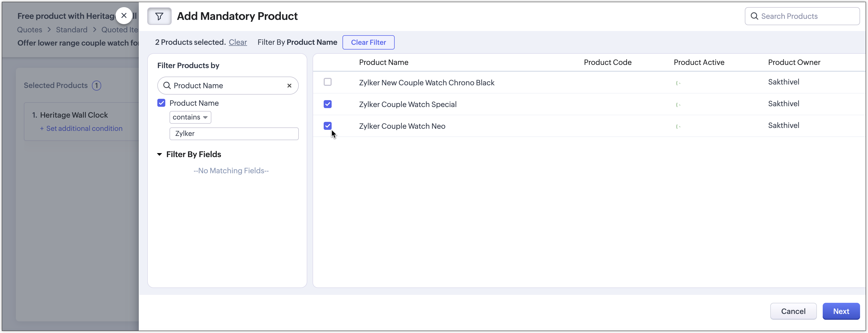The height and width of the screenshot is (333, 868).
Task: Collapse the Filter By Fields section
Action: (159, 154)
